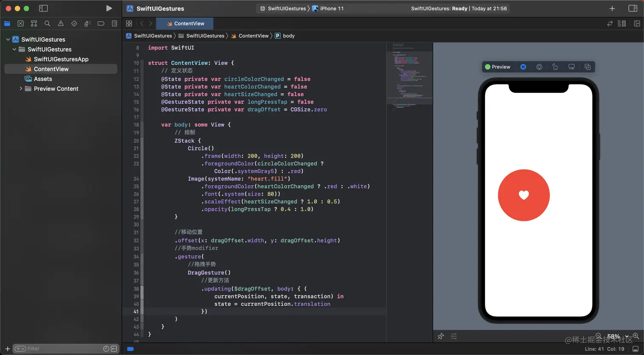Screen dimensions: 644x355
Task: Expand the Preview Content folder
Action: tap(21, 89)
